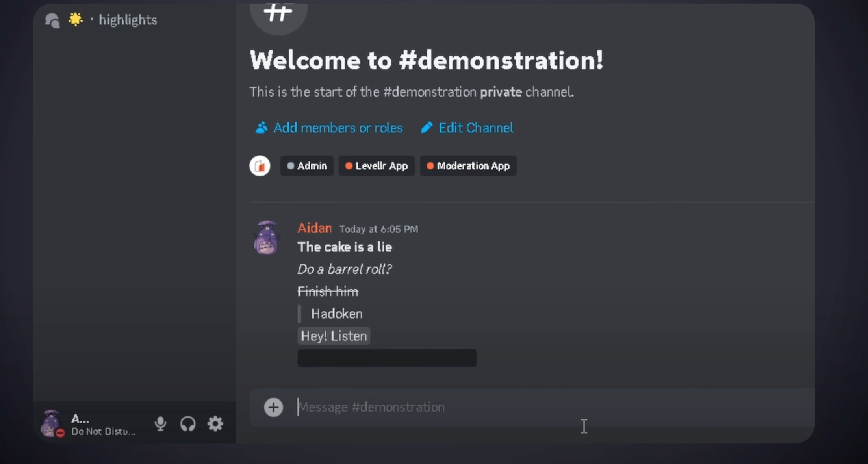The image size is (868, 464).
Task: Click Aidan's Totoro avatar
Action: [x=267, y=237]
